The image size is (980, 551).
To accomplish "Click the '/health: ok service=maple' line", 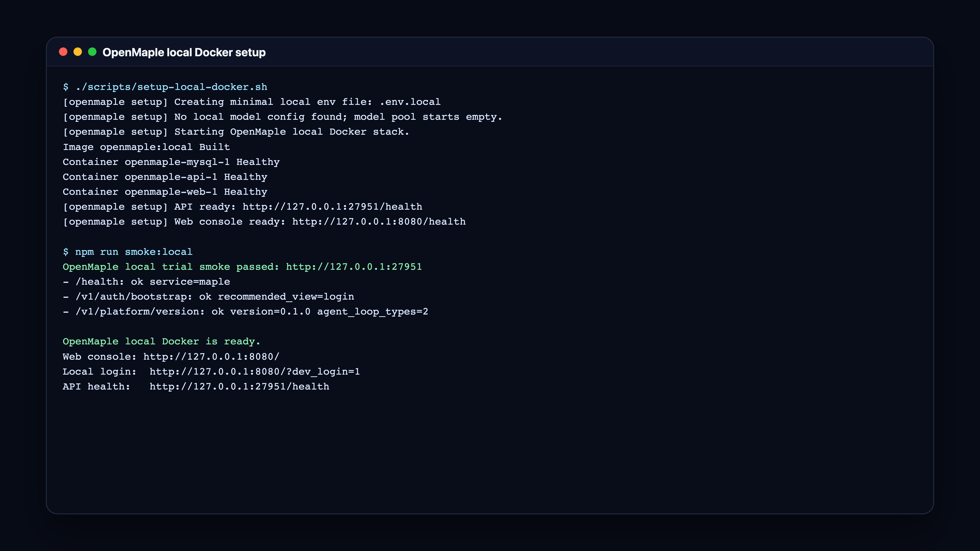I will (146, 282).
